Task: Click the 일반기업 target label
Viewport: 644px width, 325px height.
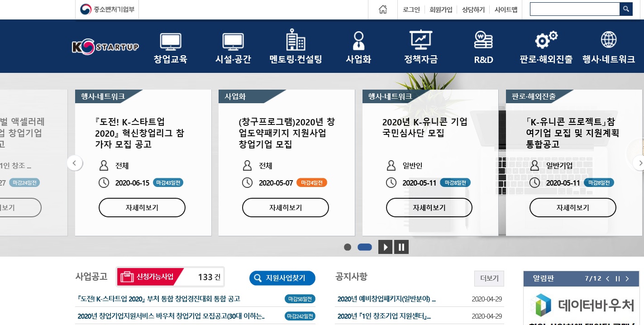Action: 559,166
